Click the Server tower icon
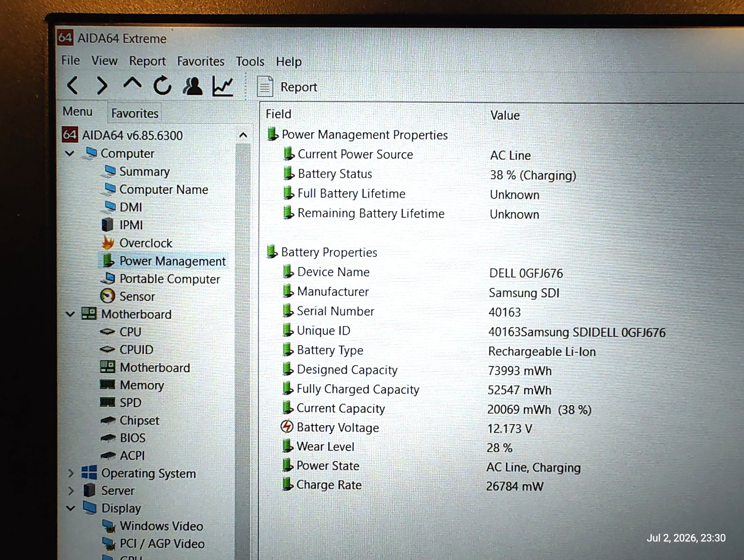 (x=89, y=491)
